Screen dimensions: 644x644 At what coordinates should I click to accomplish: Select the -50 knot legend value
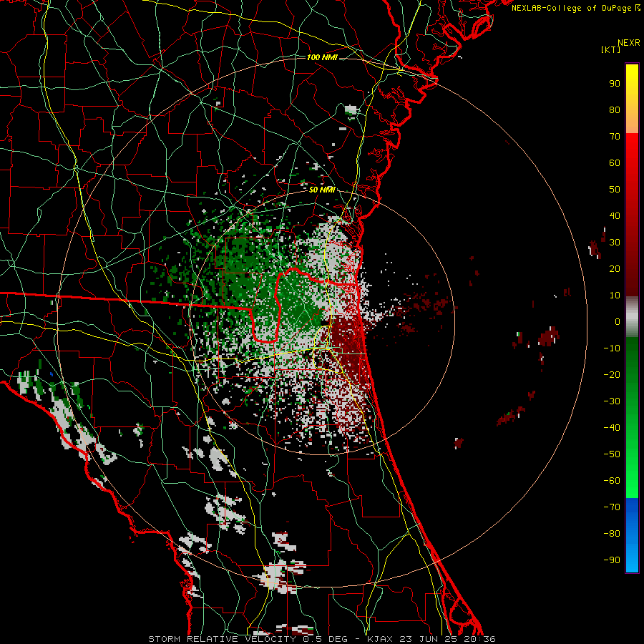point(612,454)
